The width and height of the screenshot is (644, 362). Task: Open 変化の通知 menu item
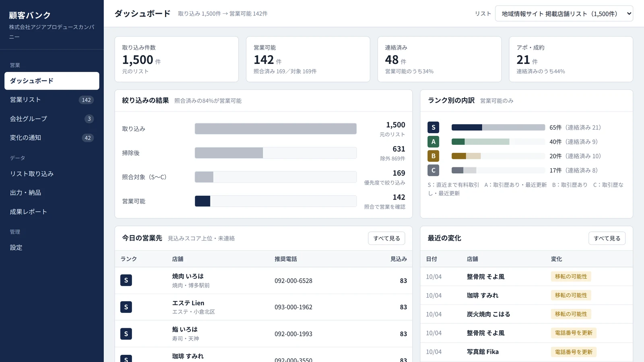pyautogui.click(x=52, y=138)
